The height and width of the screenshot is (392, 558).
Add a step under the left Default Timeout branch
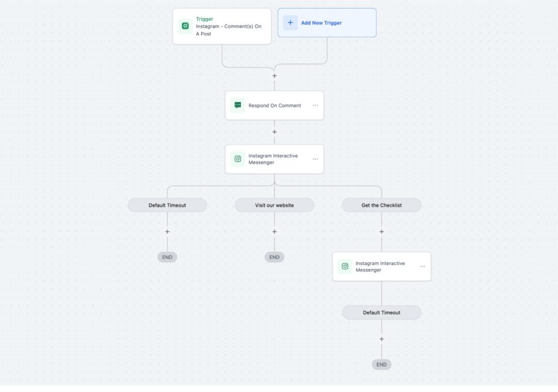[167, 232]
